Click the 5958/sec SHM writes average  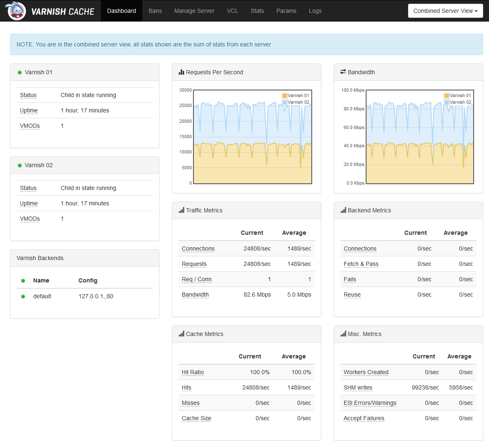coord(461,387)
